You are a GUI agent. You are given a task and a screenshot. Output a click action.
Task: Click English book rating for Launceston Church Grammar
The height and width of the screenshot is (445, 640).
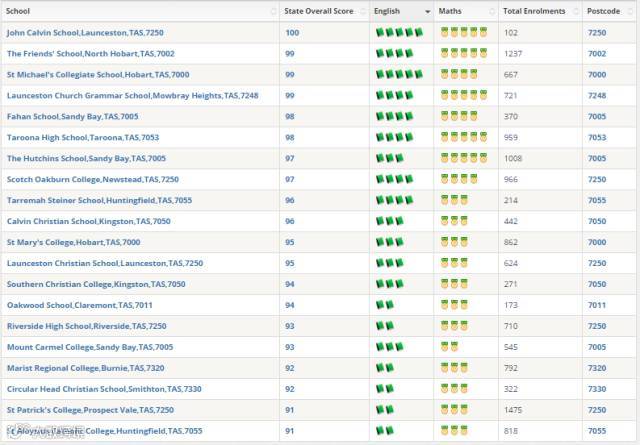[x=394, y=95]
